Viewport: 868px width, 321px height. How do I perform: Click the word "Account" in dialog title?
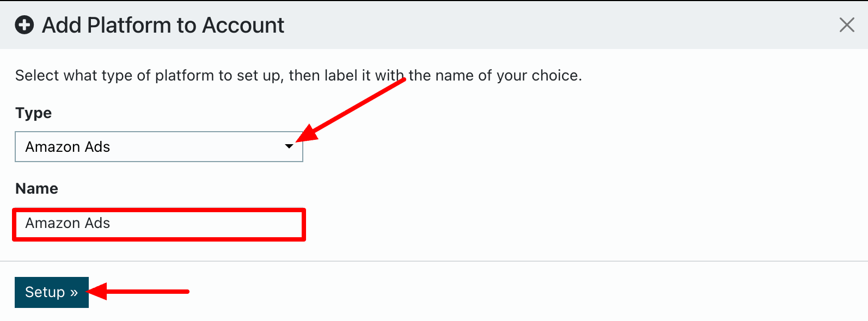pos(243,25)
